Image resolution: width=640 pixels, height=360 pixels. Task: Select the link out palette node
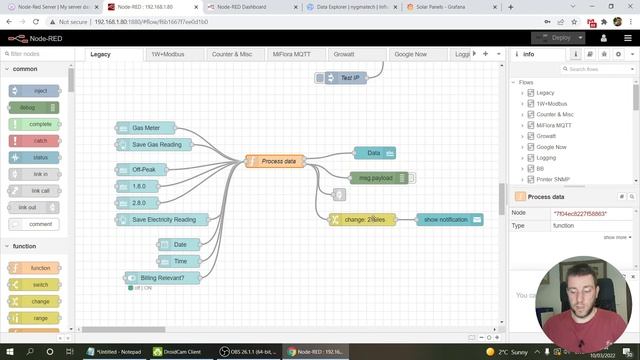coord(34,207)
